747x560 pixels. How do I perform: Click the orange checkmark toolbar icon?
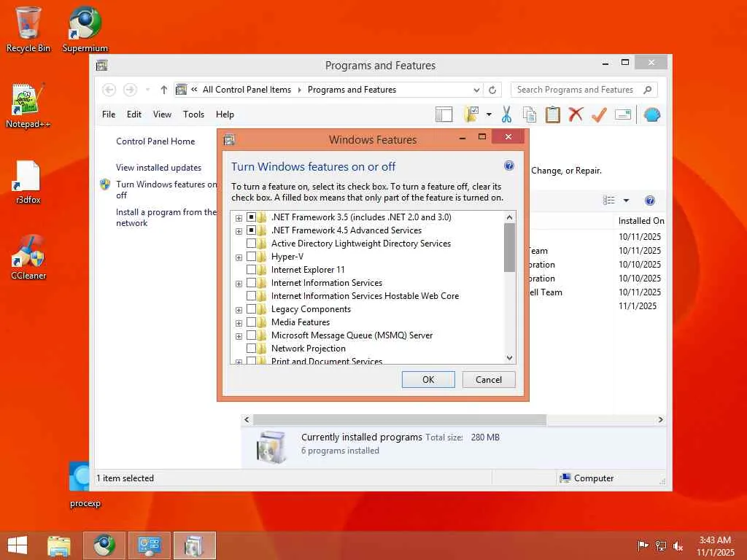click(599, 114)
